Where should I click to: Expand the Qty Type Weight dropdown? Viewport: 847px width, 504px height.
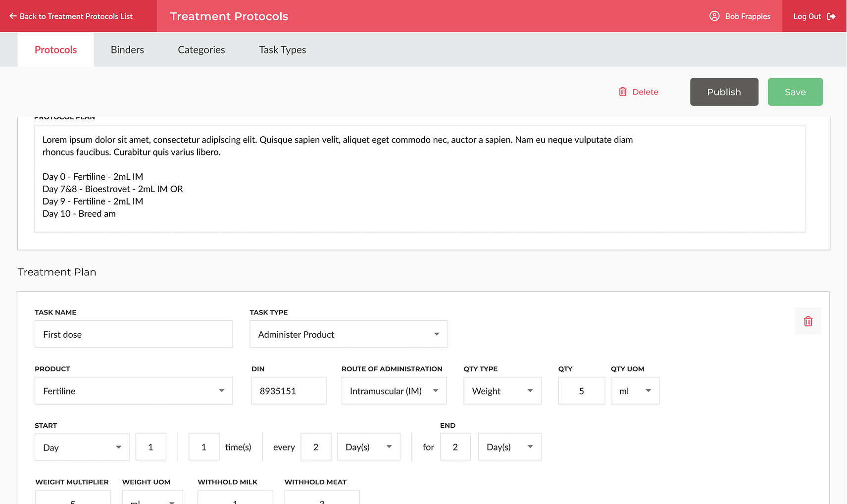tap(530, 391)
